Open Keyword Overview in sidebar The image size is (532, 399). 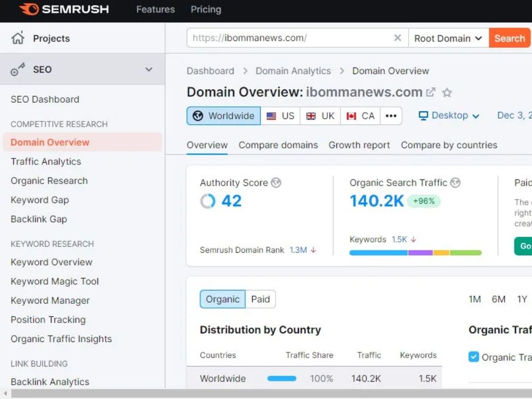tap(51, 262)
